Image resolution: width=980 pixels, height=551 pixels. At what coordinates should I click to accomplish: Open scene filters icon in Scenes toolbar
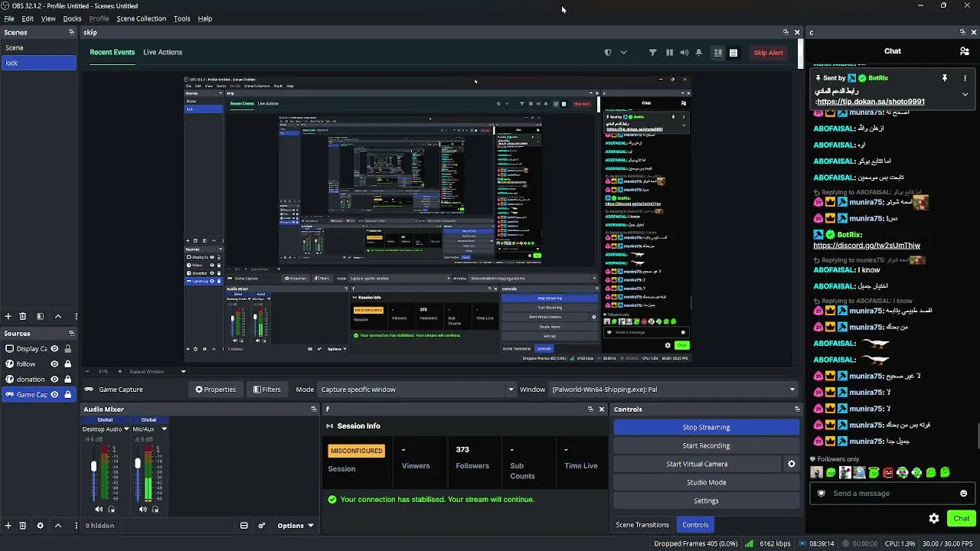(x=40, y=316)
